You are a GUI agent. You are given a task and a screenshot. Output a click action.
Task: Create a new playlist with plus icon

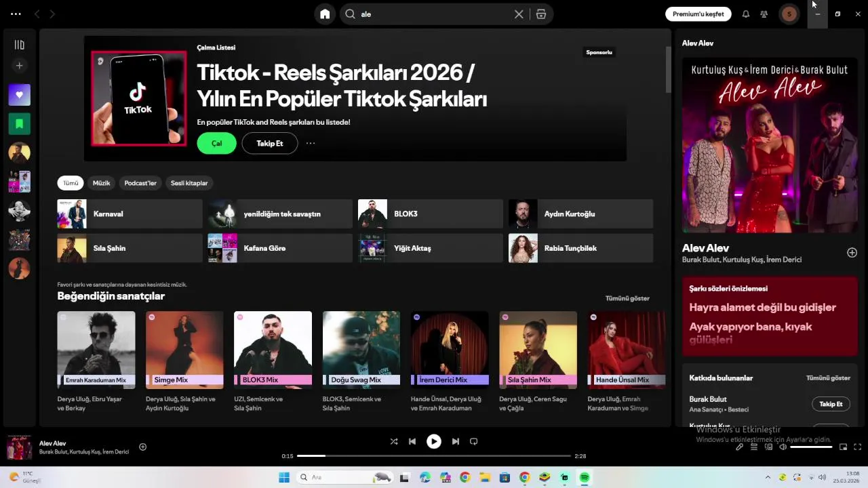pos(19,66)
